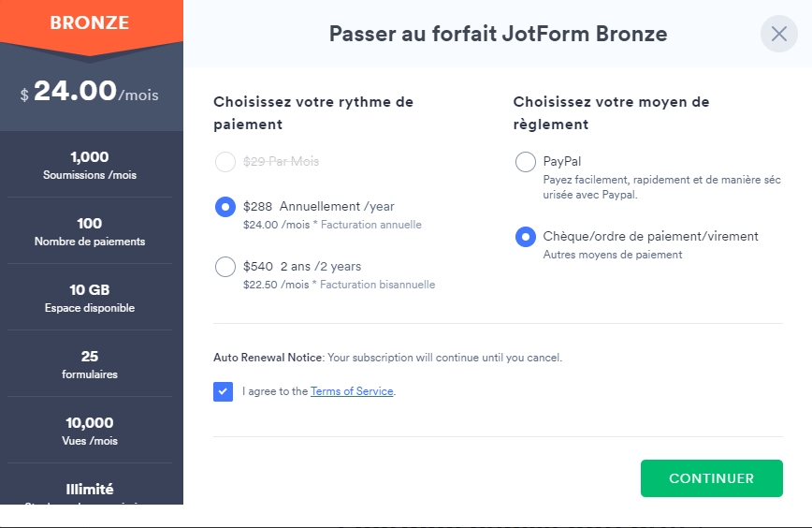Click the 10 GB Espace disponible feature

[90, 298]
